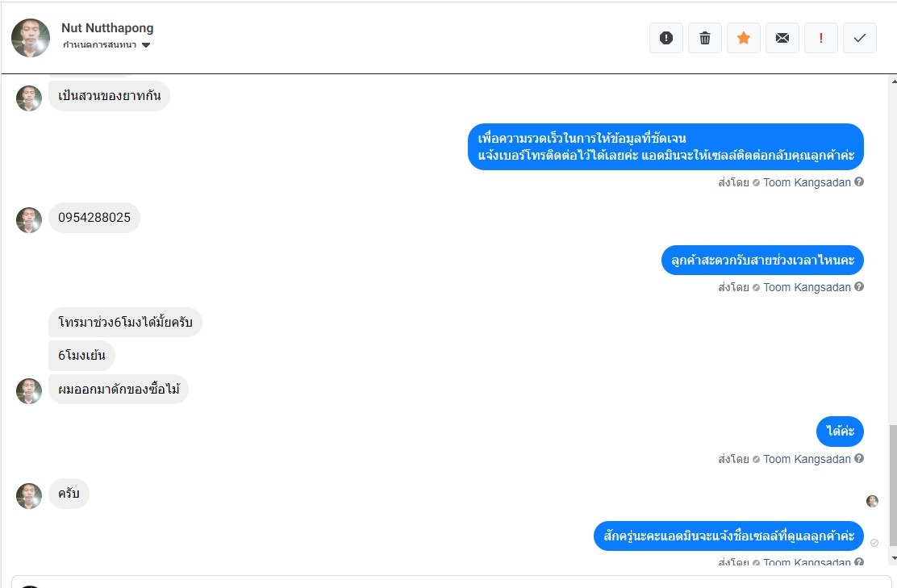Click help icon under ลูกค้าสะดวกรับสาย message
This screenshot has height=588, width=897.
(x=859, y=286)
